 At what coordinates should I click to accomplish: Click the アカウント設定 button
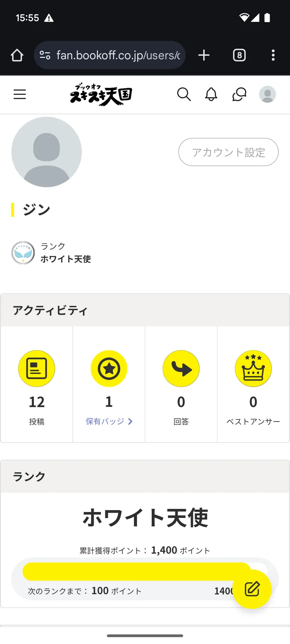click(x=228, y=152)
